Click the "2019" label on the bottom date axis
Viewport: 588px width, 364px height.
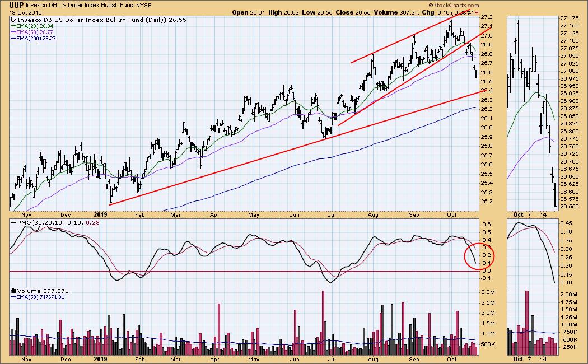tap(100, 359)
